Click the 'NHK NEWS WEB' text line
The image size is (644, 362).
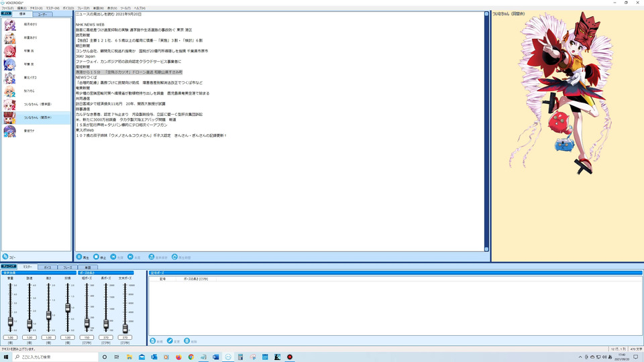tap(90, 25)
